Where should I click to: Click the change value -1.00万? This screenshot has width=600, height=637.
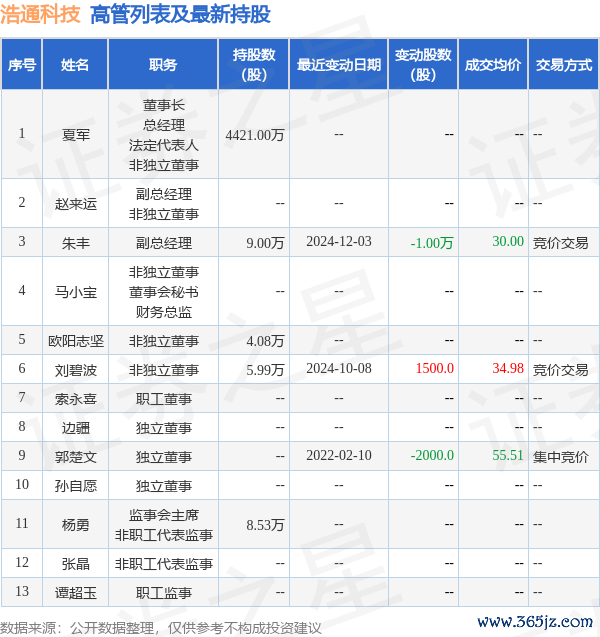tap(432, 243)
